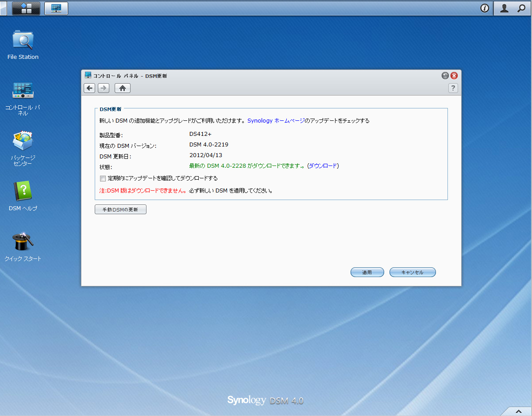Go forward in Control Panel
The image size is (532, 416).
104,89
